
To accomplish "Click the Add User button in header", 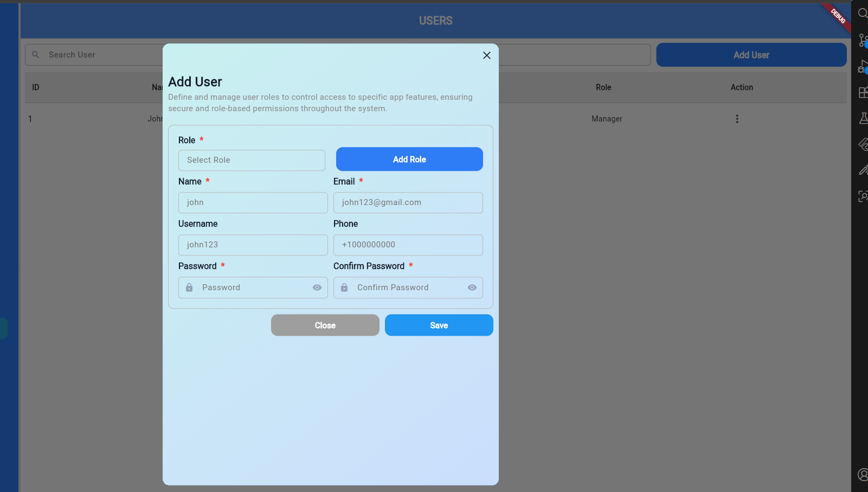I will click(x=751, y=55).
